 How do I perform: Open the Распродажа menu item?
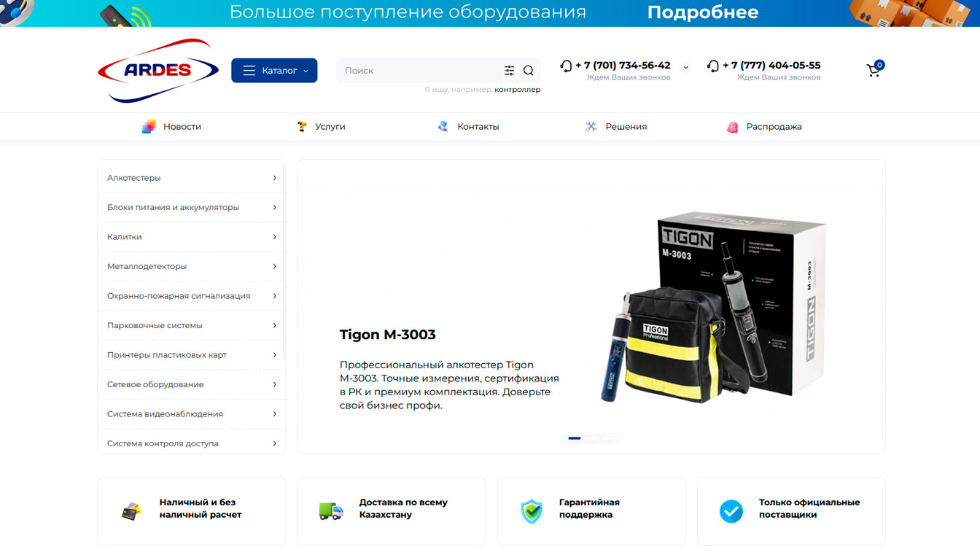(774, 127)
